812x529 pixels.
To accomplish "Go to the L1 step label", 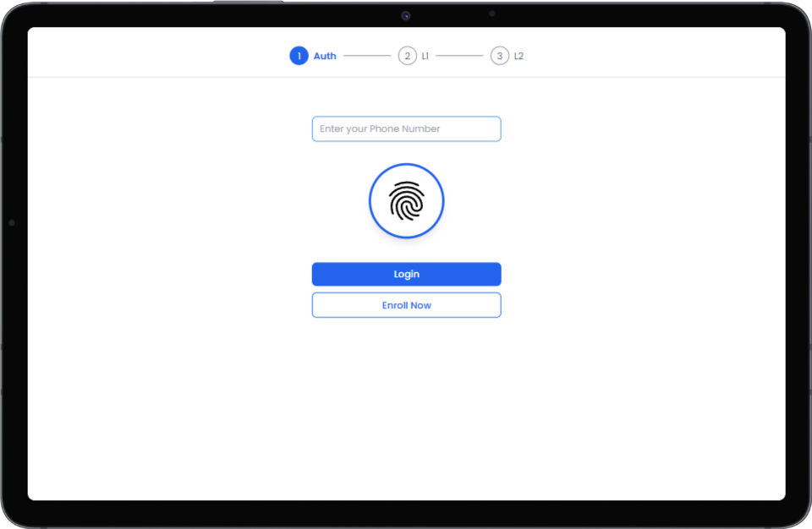I will [425, 56].
